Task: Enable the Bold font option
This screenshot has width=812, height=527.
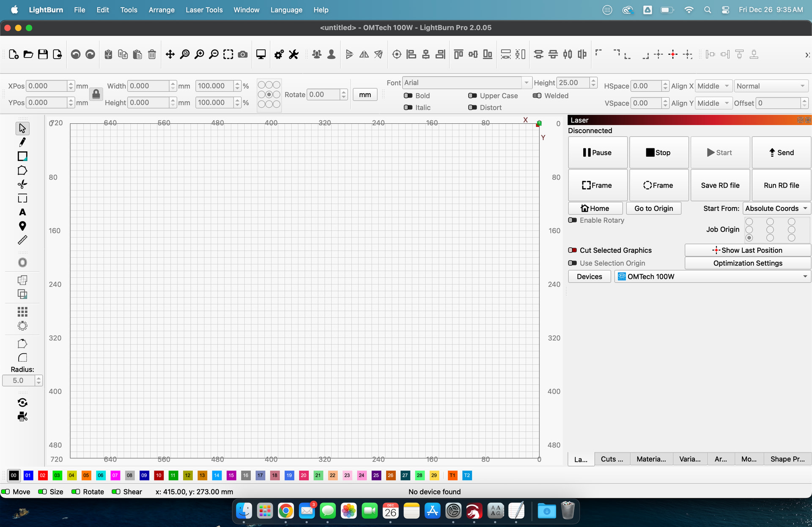Action: click(409, 96)
